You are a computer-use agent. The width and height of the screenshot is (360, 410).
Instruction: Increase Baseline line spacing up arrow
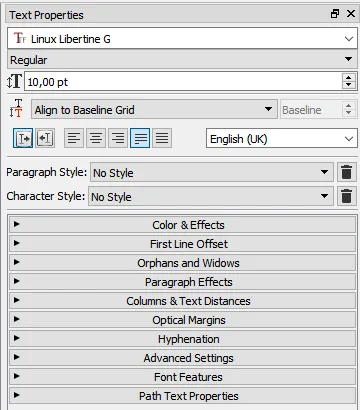click(x=349, y=105)
